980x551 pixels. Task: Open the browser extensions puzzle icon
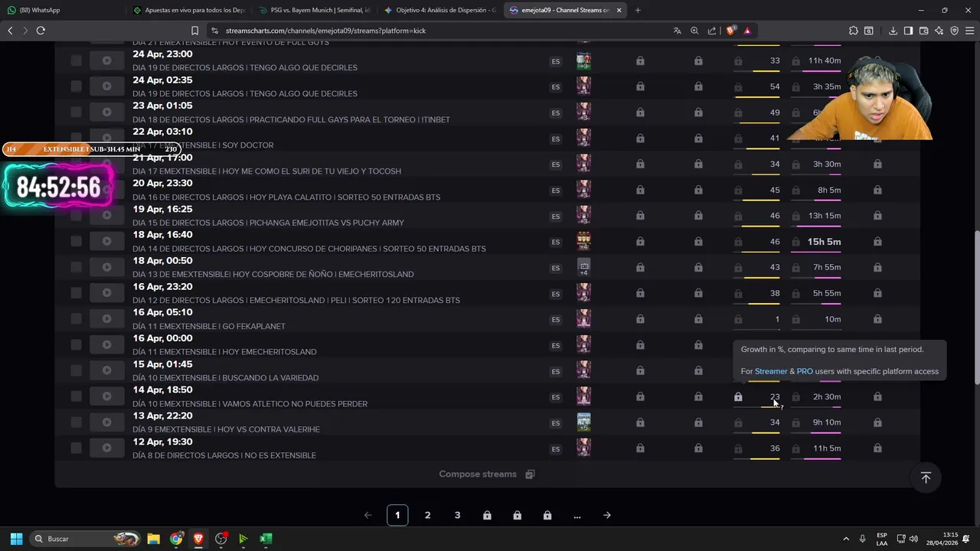pyautogui.click(x=854, y=31)
